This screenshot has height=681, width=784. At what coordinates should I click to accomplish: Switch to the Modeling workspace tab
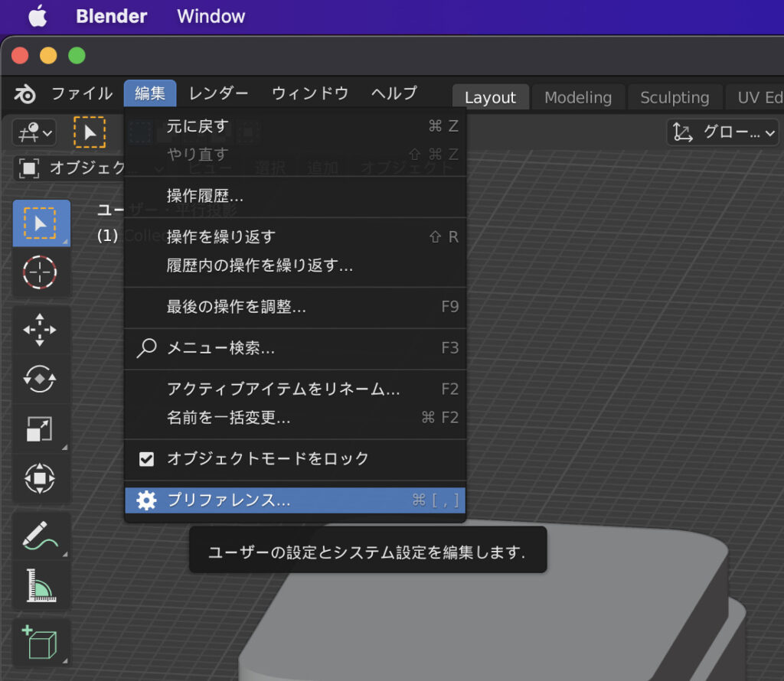(578, 97)
